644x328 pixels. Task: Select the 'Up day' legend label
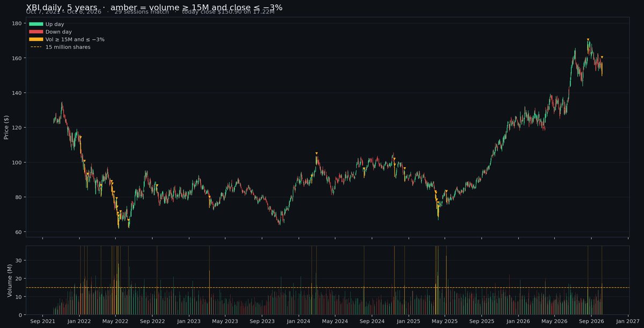coord(55,24)
